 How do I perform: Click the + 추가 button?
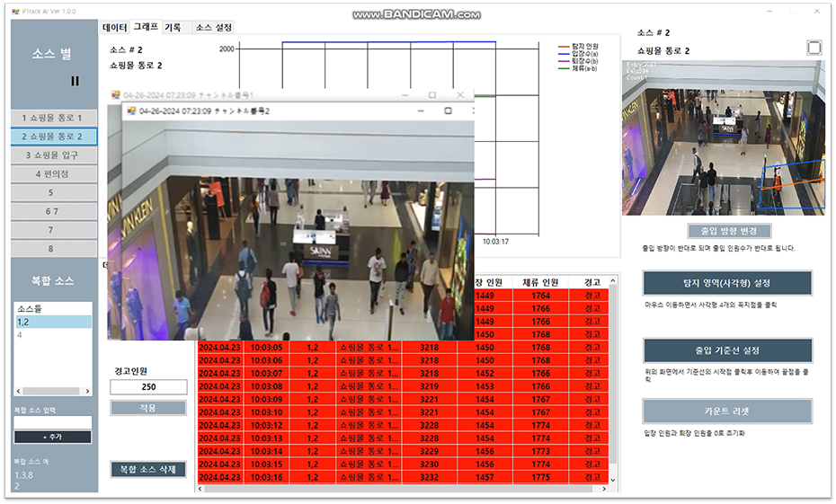53,437
